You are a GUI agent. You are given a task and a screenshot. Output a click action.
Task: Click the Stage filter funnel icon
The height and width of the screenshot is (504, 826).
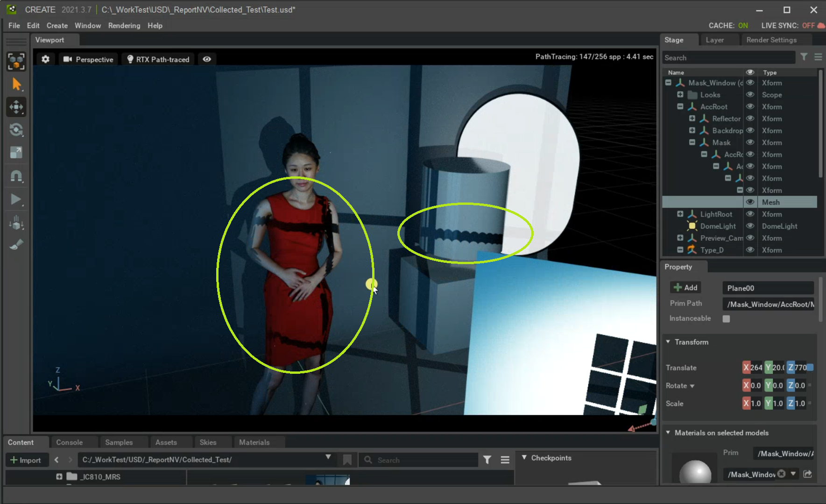(x=804, y=57)
